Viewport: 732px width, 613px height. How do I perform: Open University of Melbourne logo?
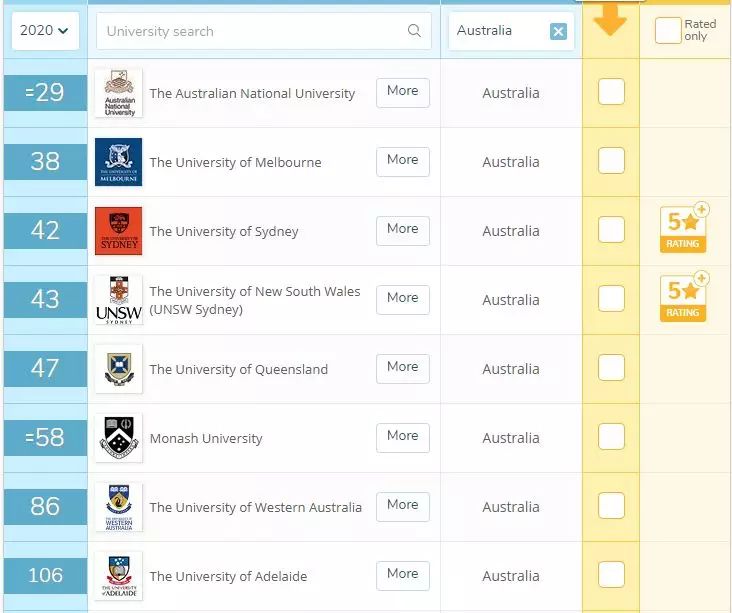pyautogui.click(x=119, y=162)
